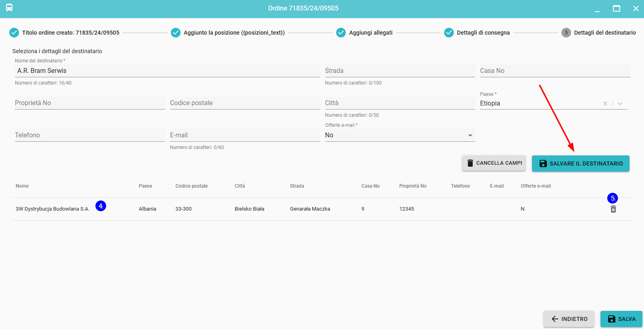Image resolution: width=644 pixels, height=329 pixels.
Task: Delete the 3W Dystrybucja Budowlana recipient row
Action: (613, 209)
